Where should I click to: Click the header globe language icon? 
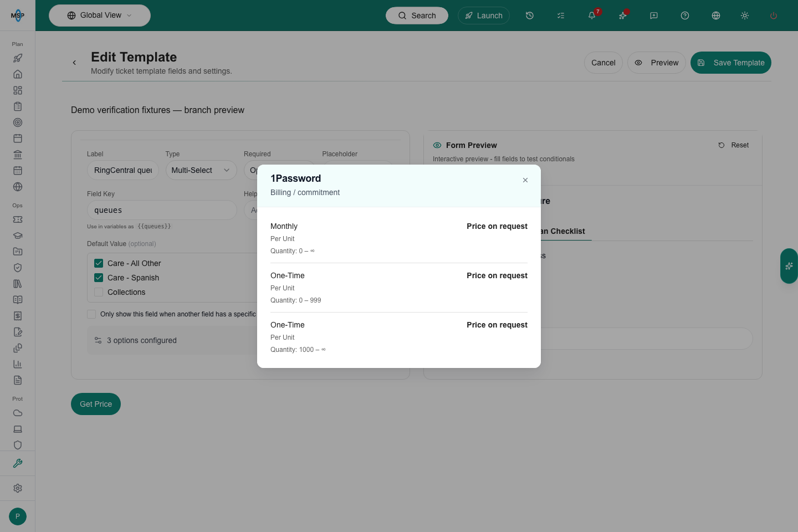click(x=716, y=16)
